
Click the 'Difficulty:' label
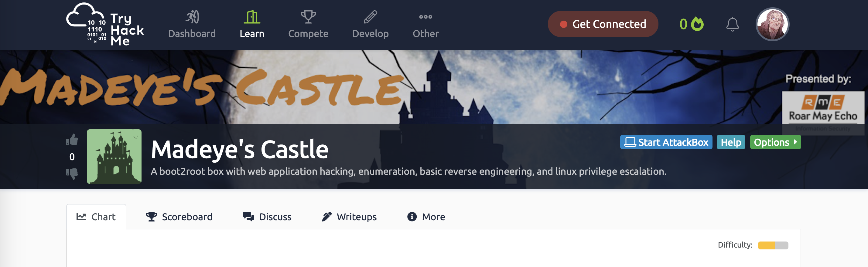pos(735,245)
